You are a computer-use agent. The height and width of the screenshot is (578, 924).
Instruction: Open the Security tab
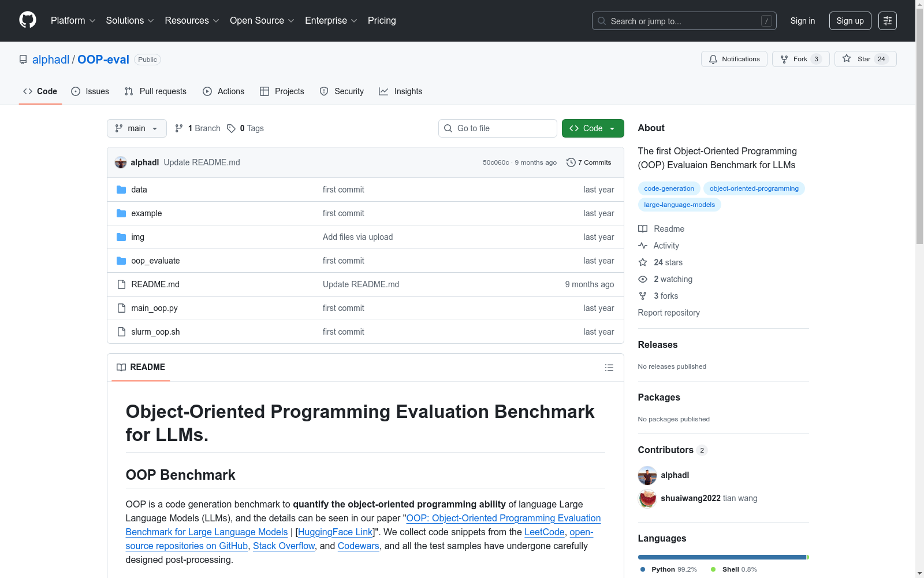(342, 91)
